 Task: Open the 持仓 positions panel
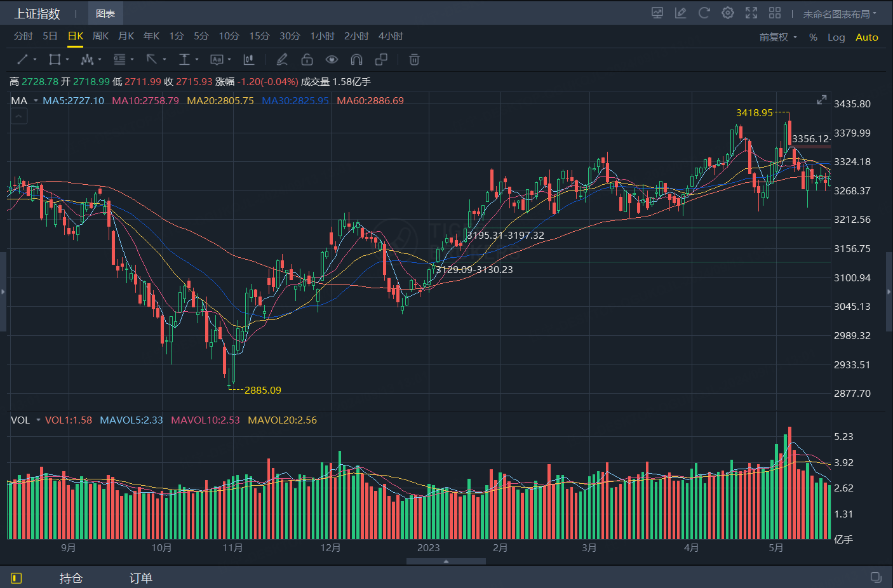[x=71, y=578]
